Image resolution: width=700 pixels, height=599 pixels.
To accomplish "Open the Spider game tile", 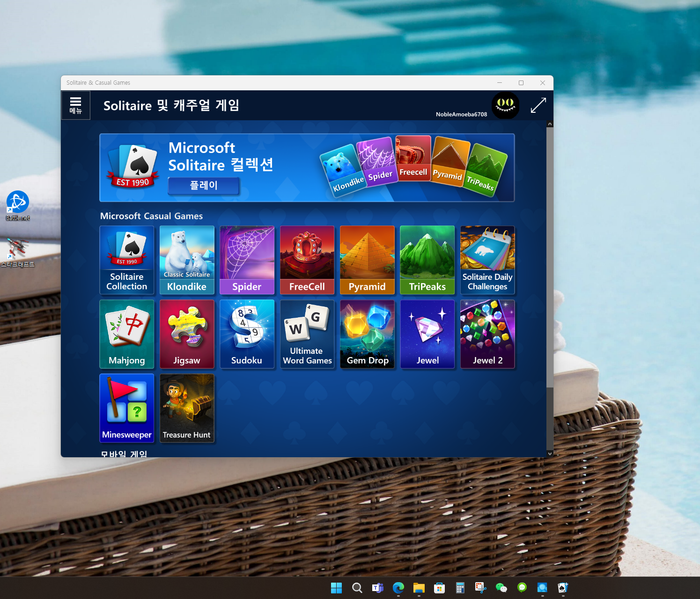I will click(x=247, y=260).
